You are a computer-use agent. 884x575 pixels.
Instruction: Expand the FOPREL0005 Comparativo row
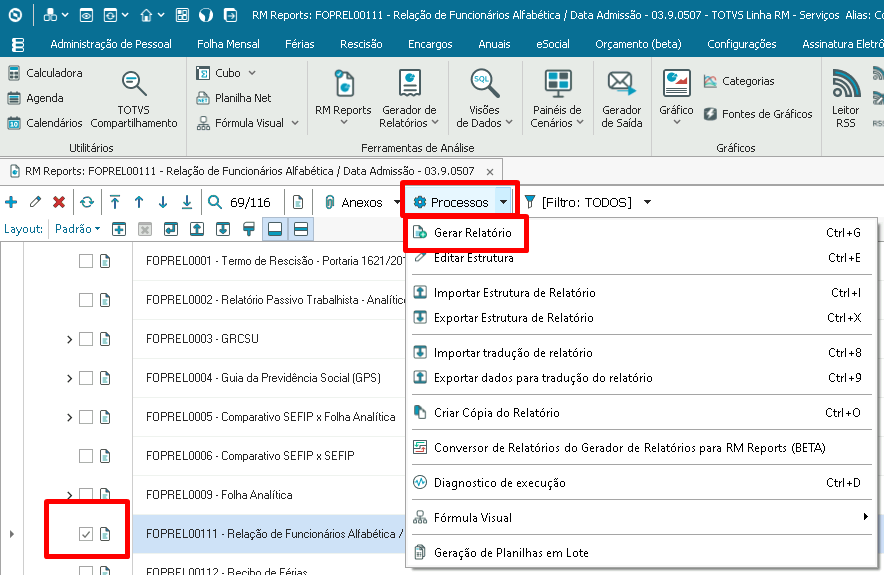pos(69,418)
